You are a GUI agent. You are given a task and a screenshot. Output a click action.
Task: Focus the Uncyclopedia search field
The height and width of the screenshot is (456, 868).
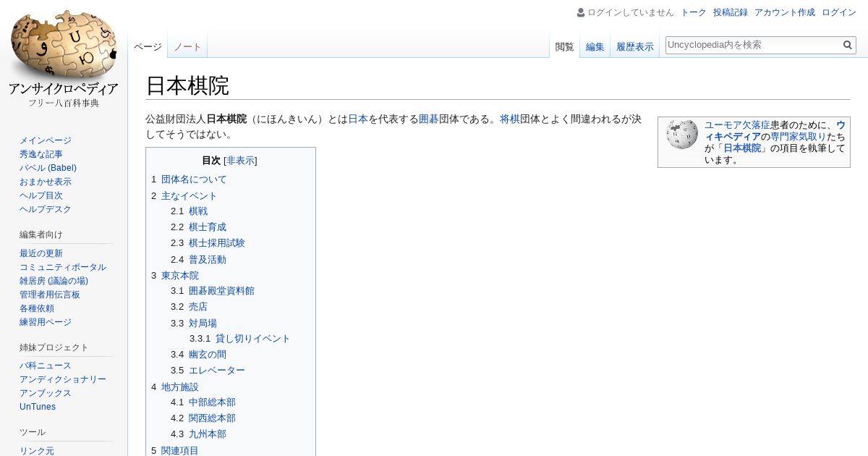753,45
